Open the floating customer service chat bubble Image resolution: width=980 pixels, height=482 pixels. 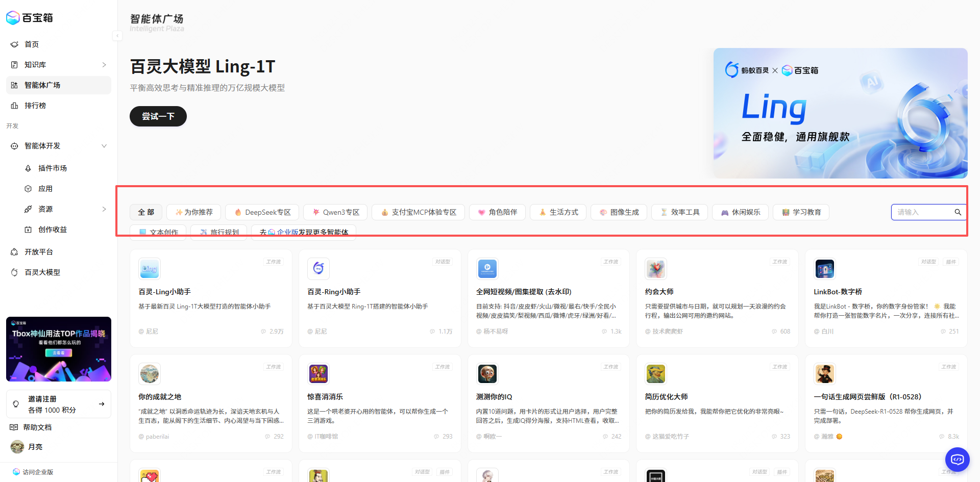click(957, 460)
